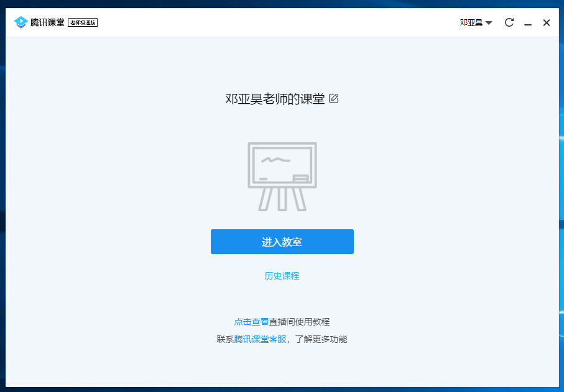The width and height of the screenshot is (564, 392).
Task: Click the Tencent Classroom logo icon
Action: point(21,23)
